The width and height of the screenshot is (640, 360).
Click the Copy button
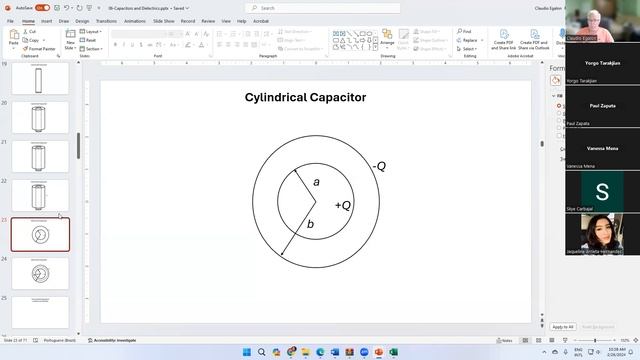click(31, 40)
